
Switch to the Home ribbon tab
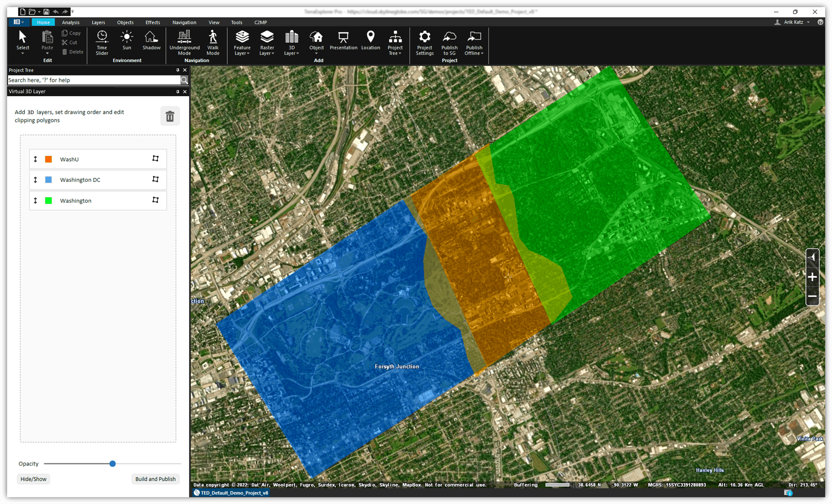43,22
